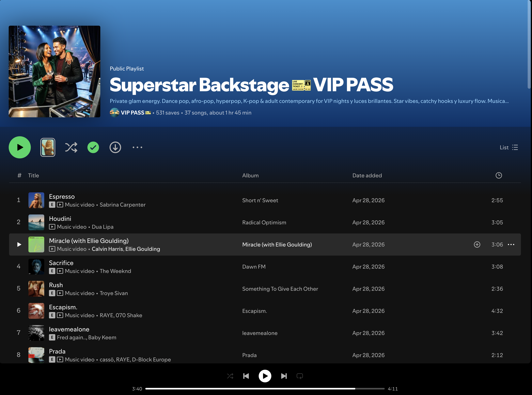Add Miracle to Liked Songs with plus icon
The image size is (532, 395).
pos(477,244)
